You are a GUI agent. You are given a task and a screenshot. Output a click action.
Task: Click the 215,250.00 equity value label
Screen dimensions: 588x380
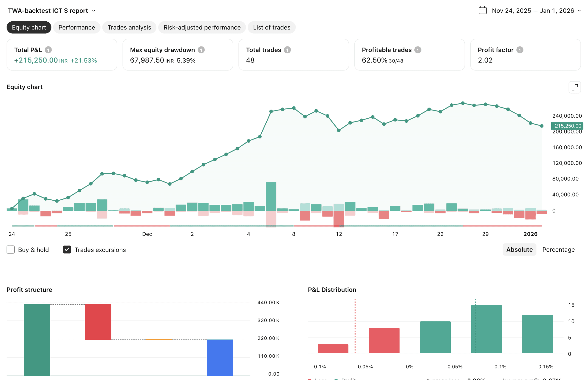tap(567, 126)
